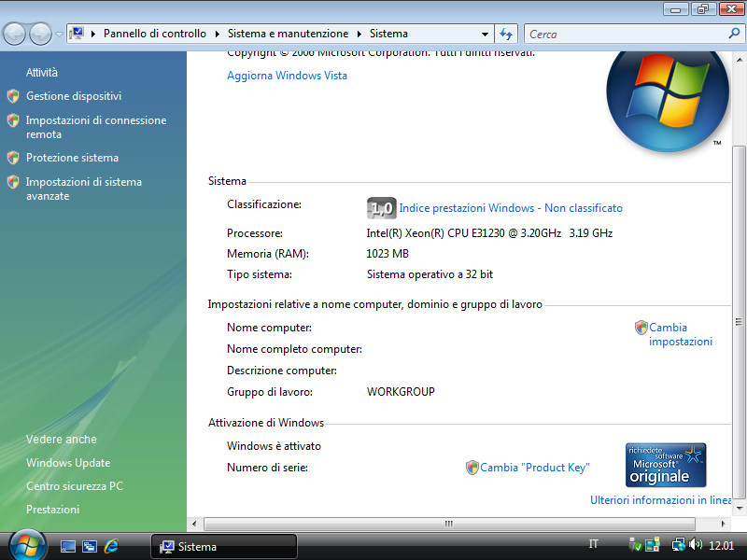
Task: Click the large Windows Vista logo
Action: (x=668, y=101)
